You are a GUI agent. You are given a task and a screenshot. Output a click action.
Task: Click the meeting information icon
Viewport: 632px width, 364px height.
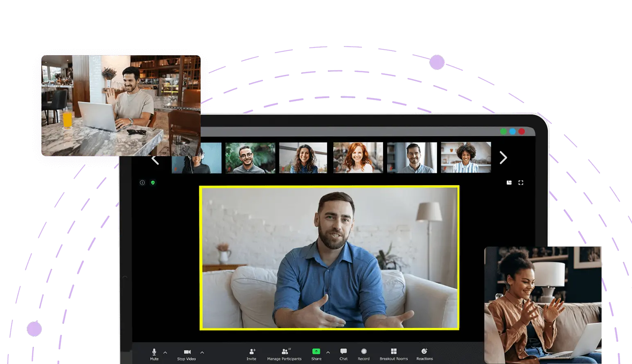coord(142,183)
